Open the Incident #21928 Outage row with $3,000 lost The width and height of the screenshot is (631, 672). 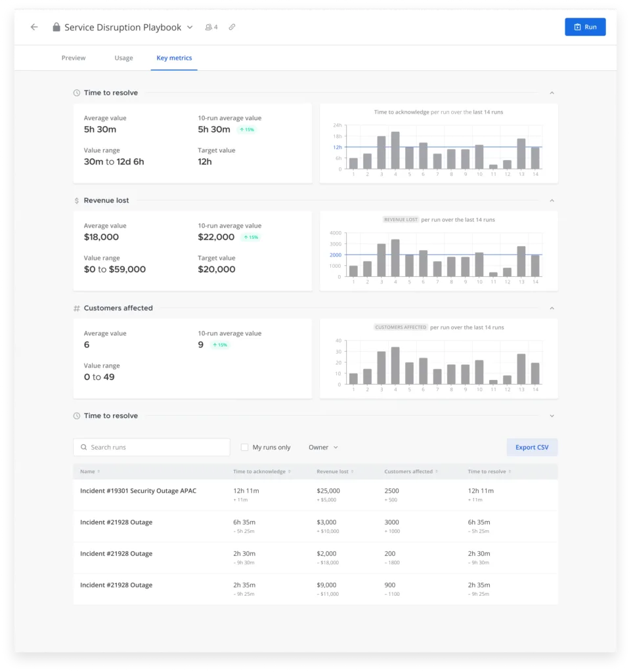point(315,526)
